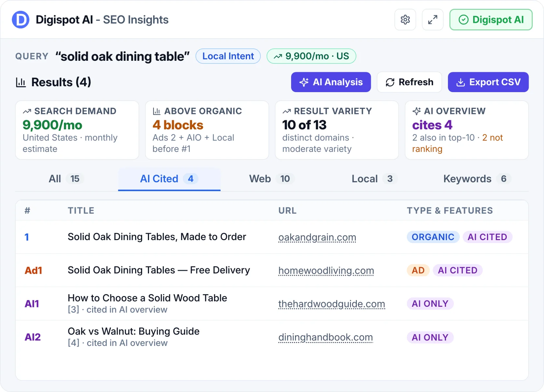
Task: Visit thehardwoodguide.com link
Action: [x=332, y=304]
